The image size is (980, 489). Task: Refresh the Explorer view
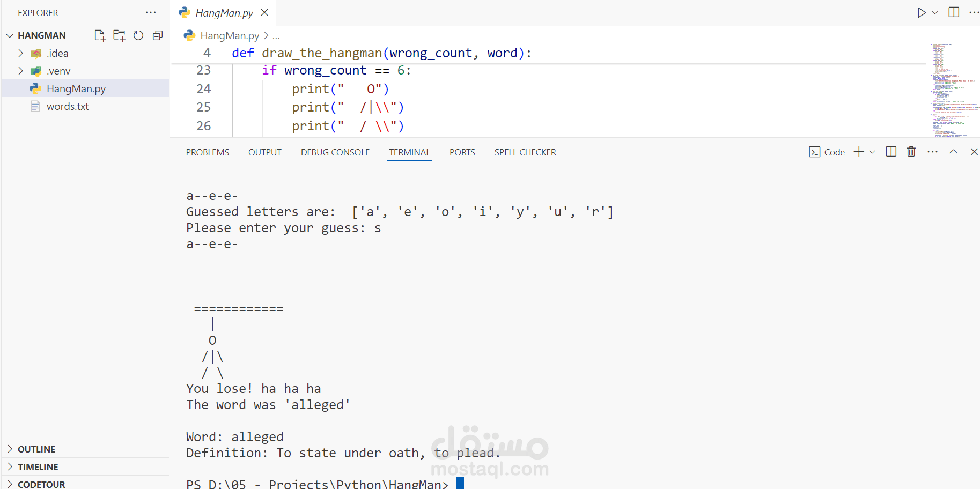[x=138, y=35]
